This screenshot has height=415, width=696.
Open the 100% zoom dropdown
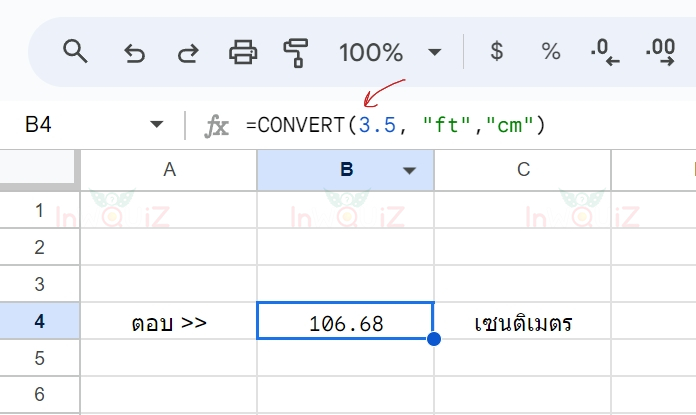pyautogui.click(x=391, y=52)
